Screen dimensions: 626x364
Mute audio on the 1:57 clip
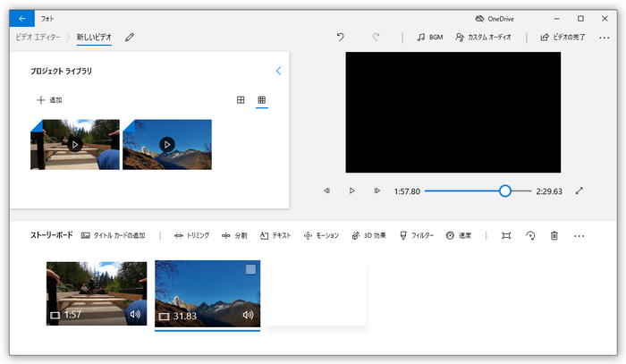135,314
